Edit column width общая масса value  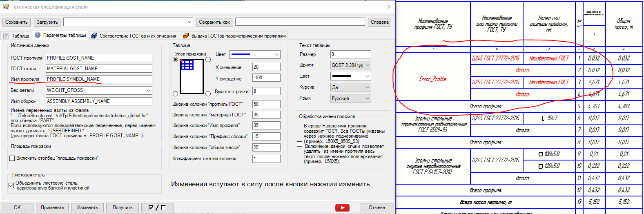(266, 147)
